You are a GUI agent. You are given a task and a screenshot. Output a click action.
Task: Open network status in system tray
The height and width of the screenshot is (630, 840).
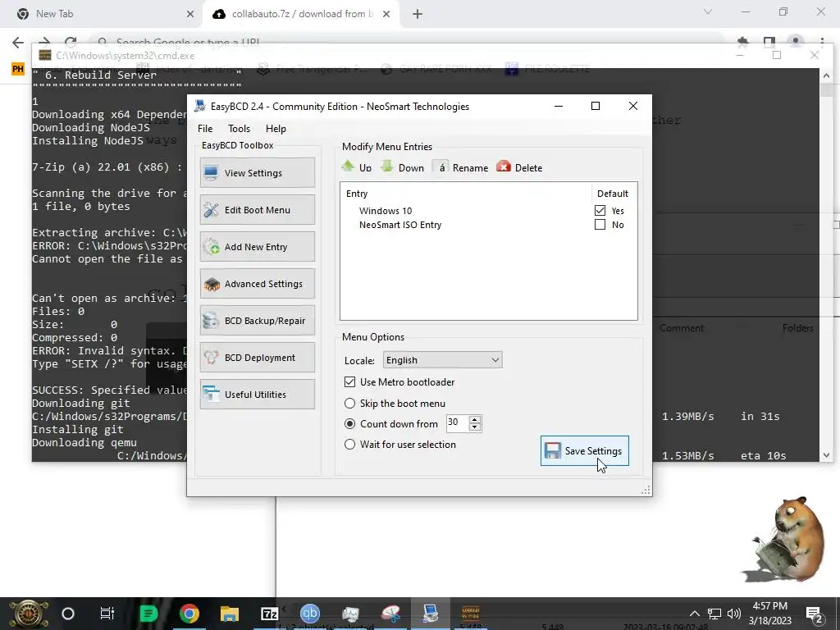[714, 614]
